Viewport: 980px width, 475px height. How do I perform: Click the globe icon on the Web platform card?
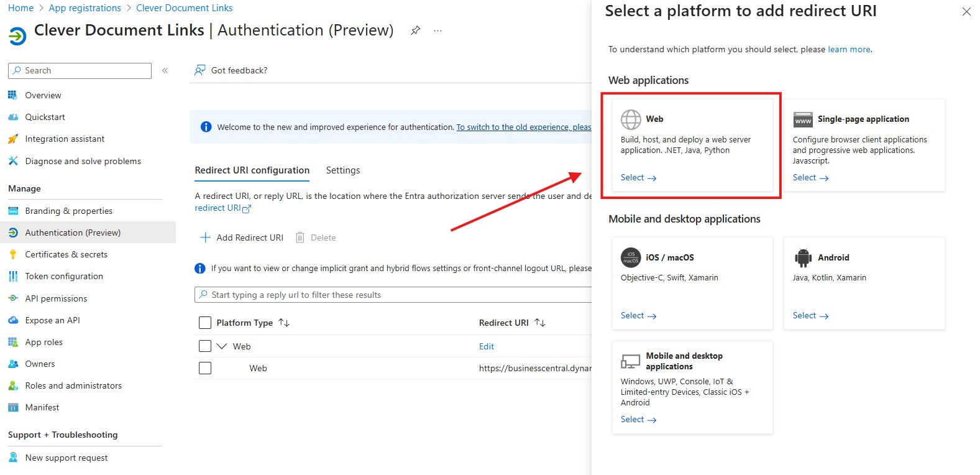631,119
